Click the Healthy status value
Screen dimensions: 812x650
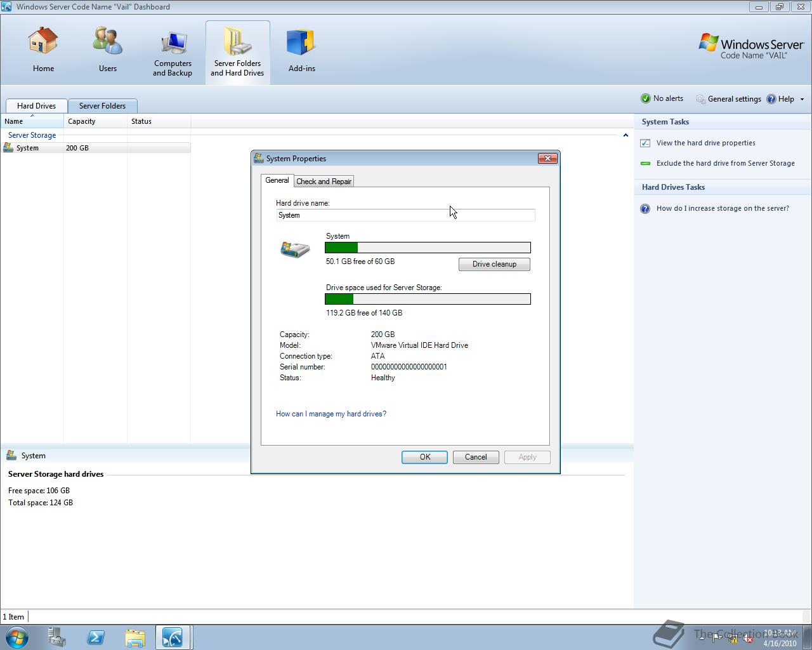click(x=383, y=378)
